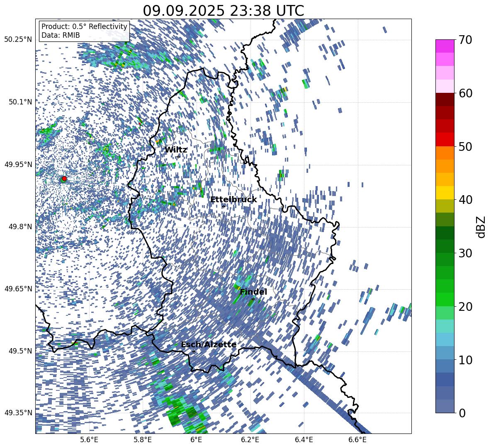
Task: Click the 5.6°E longitude label
Action: (90, 440)
